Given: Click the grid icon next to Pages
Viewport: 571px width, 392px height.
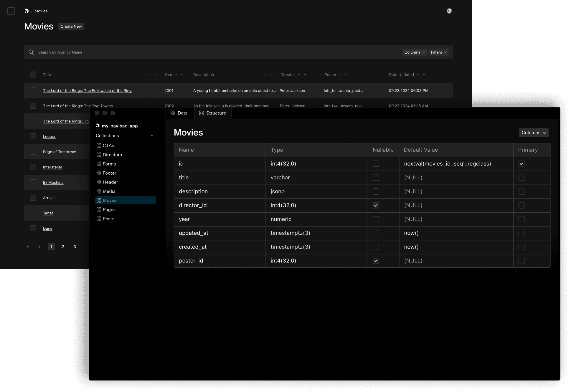Looking at the screenshot, I should tap(99, 209).
